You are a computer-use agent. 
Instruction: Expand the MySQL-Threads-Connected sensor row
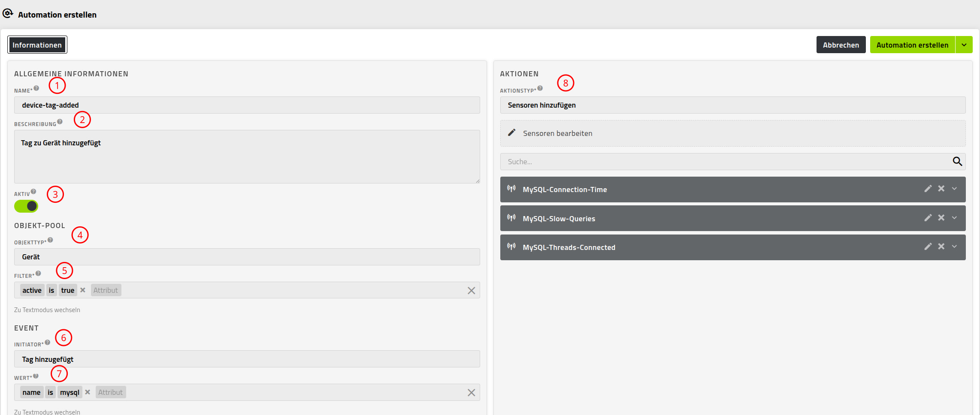[x=954, y=247]
